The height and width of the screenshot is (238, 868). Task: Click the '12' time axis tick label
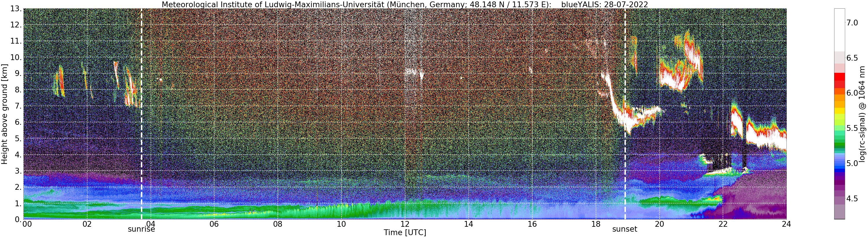(x=405, y=224)
